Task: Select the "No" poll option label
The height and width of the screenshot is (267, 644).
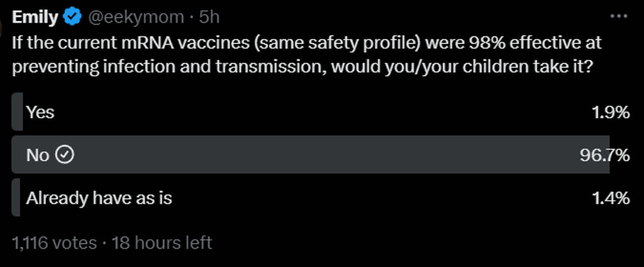Action: pos(37,155)
